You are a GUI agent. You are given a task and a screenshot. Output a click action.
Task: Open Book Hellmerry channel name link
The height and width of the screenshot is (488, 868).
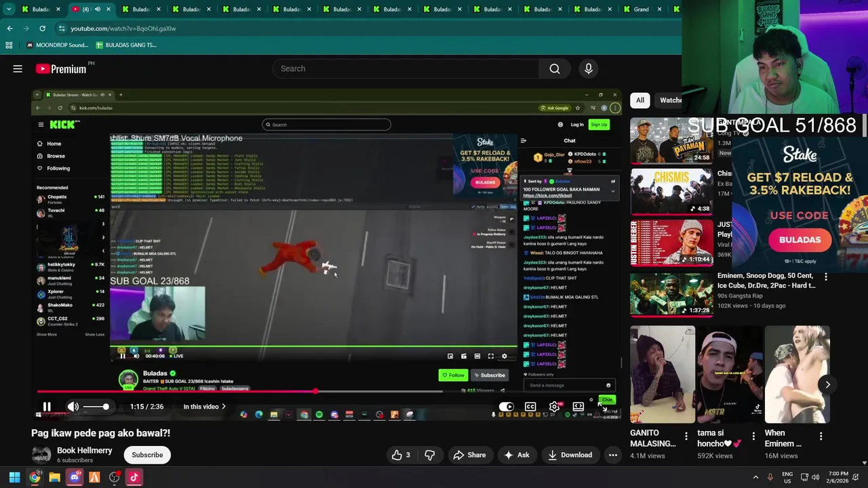pos(85,451)
